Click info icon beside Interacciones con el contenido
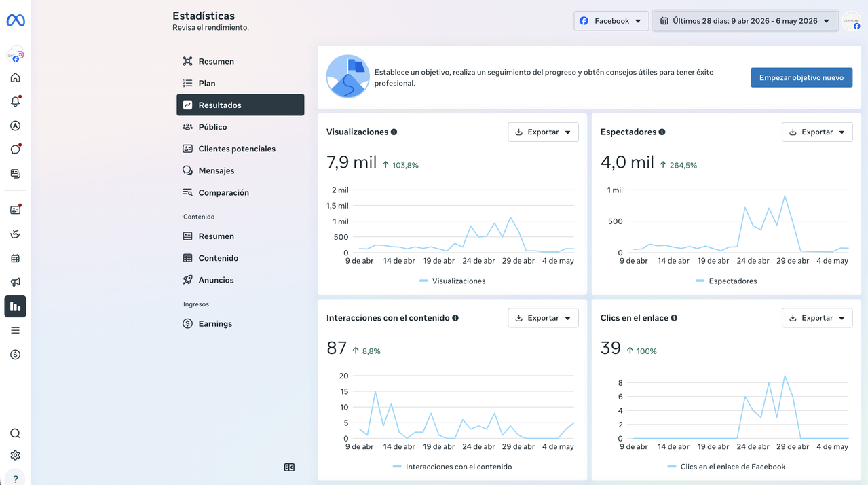 455,318
